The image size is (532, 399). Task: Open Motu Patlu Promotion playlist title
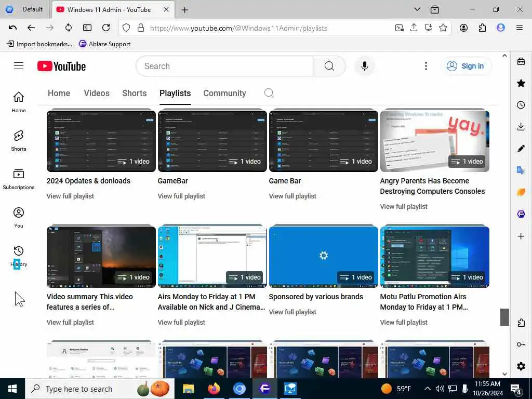(424, 302)
